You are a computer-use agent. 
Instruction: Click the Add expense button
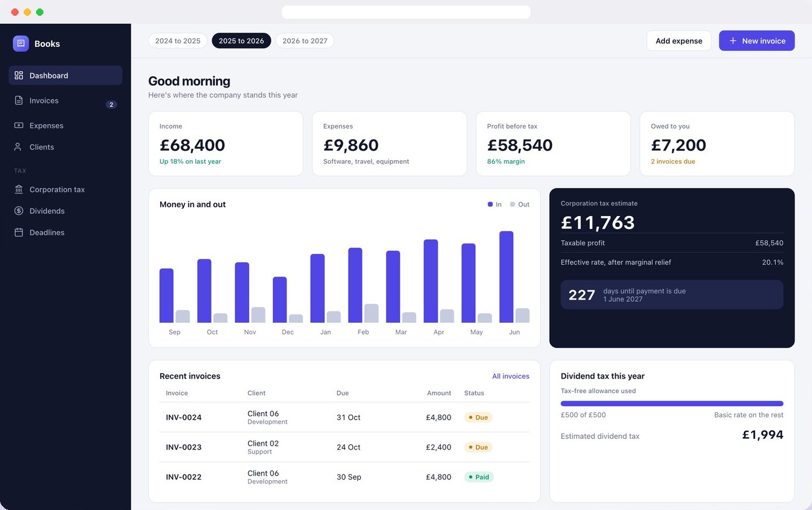point(679,41)
